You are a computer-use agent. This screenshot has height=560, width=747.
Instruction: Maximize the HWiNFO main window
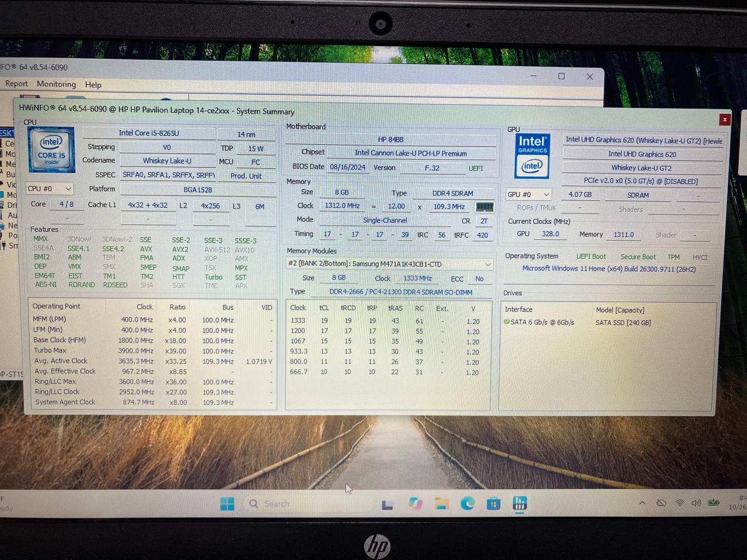561,76
